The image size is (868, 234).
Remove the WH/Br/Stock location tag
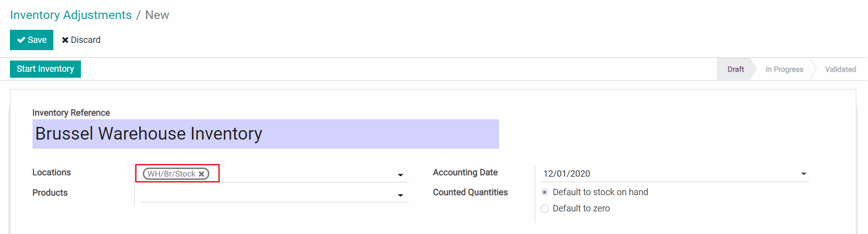pos(202,174)
